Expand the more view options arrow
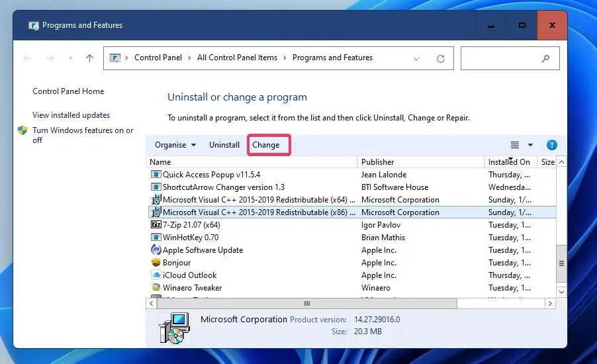 [530, 145]
